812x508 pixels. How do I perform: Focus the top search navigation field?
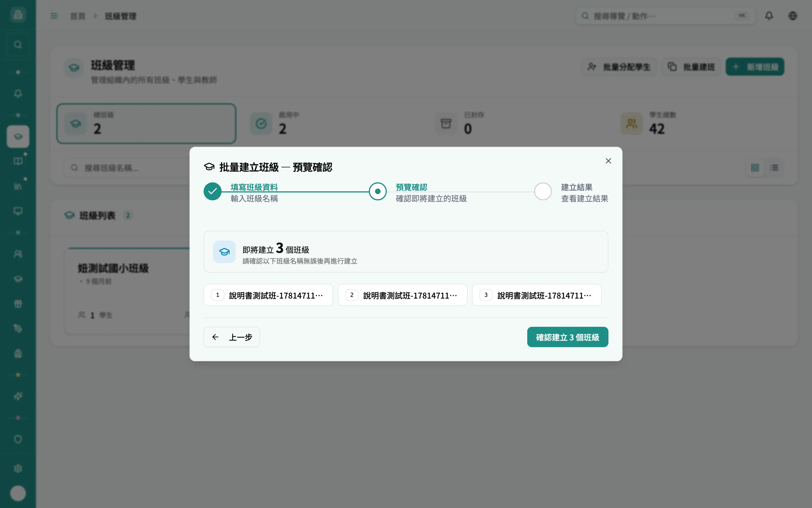click(665, 16)
